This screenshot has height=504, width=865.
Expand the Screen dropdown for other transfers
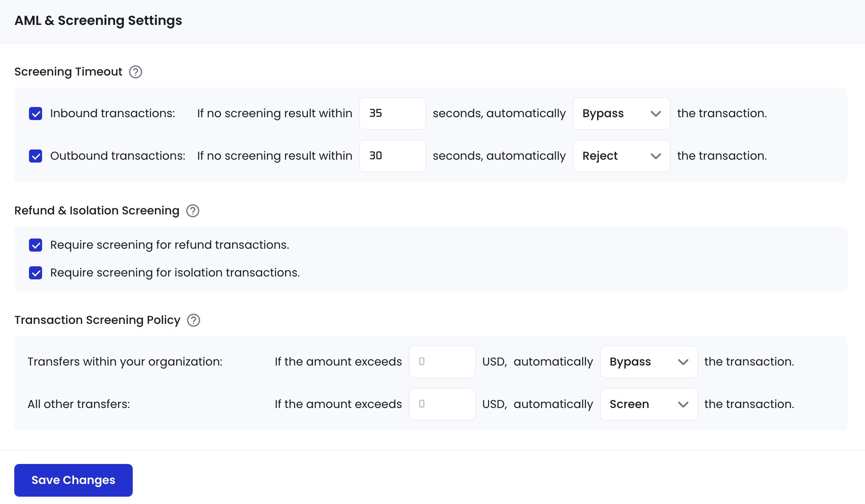click(648, 404)
